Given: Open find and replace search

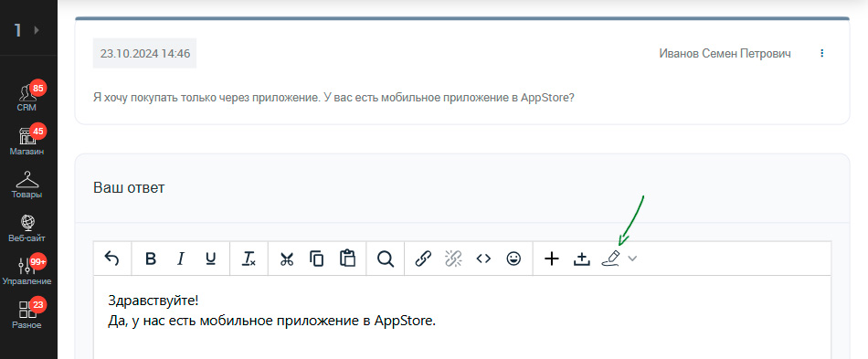Looking at the screenshot, I should [x=385, y=259].
